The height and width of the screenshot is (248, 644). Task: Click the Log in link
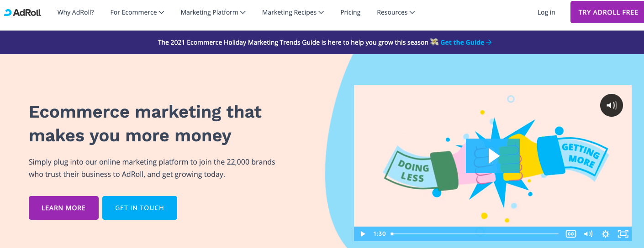[546, 12]
